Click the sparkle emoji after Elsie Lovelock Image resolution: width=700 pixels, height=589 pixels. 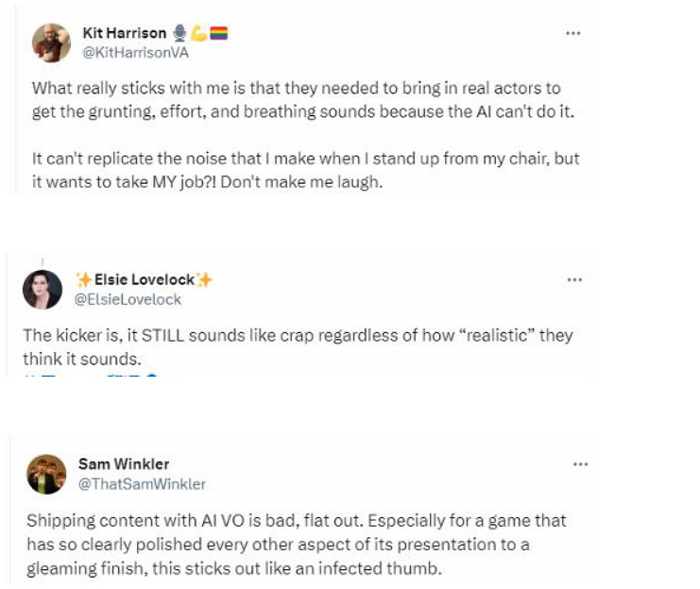click(x=205, y=280)
